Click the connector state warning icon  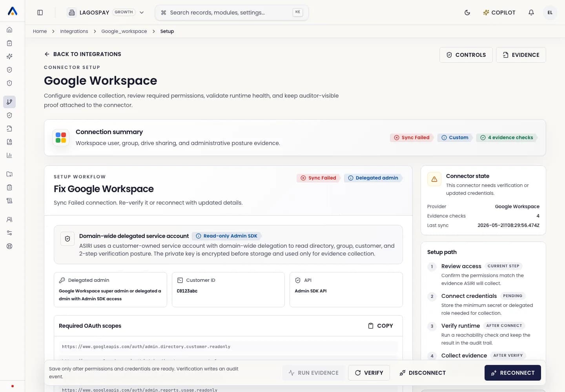click(x=434, y=179)
